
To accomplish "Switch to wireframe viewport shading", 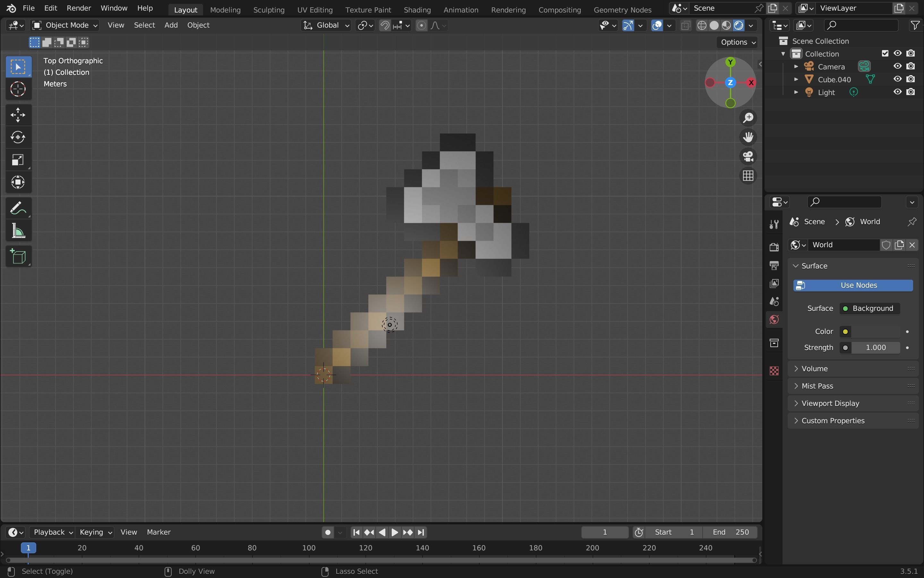I will click(702, 26).
